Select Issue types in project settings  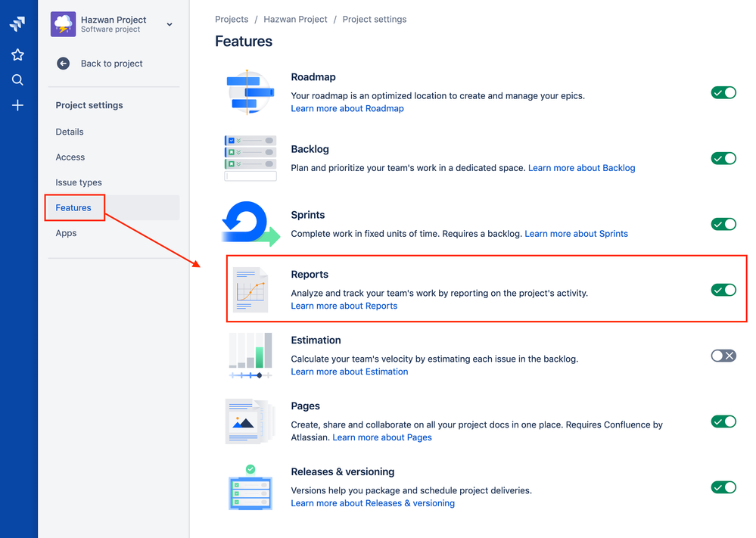(79, 182)
